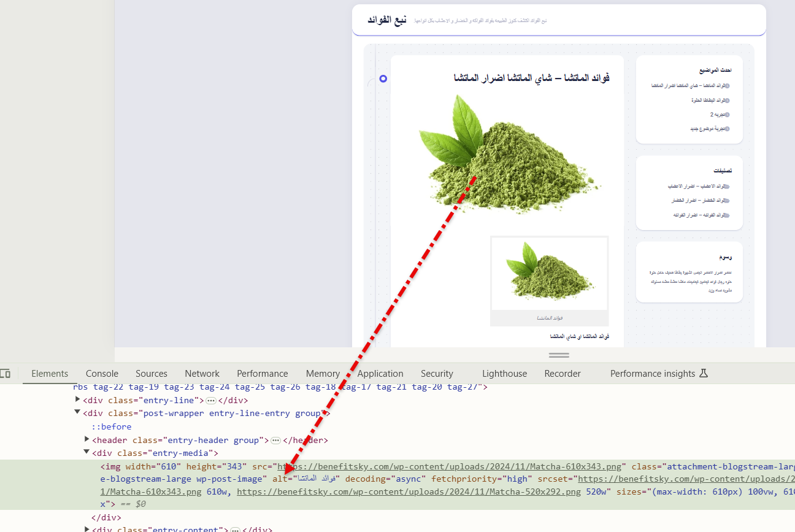
Task: Open the Lighthouse tab
Action: coord(504,374)
